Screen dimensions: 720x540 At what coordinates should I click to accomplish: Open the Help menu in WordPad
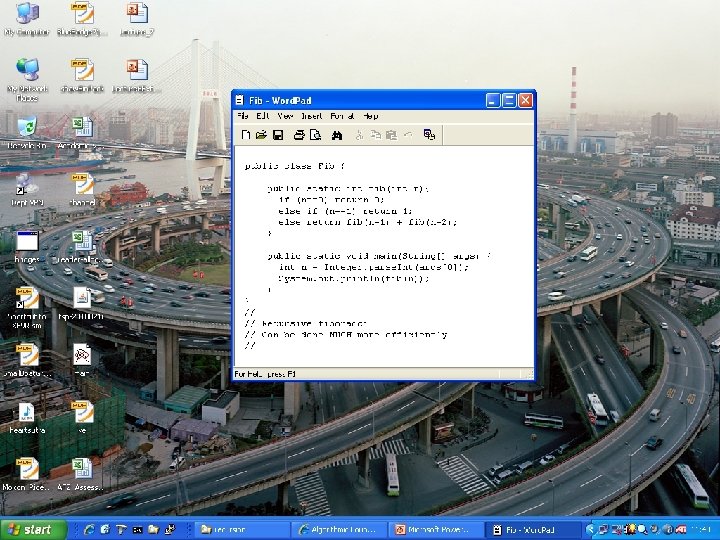tap(371, 116)
